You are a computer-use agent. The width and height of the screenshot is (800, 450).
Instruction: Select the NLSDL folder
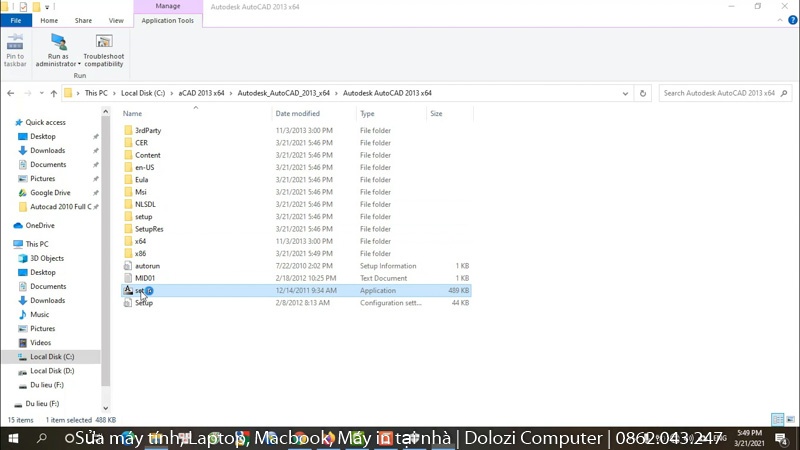tap(145, 204)
